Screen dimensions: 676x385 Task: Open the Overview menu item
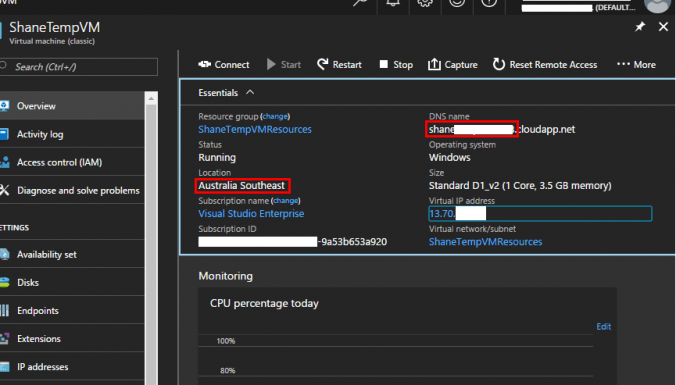click(x=72, y=106)
